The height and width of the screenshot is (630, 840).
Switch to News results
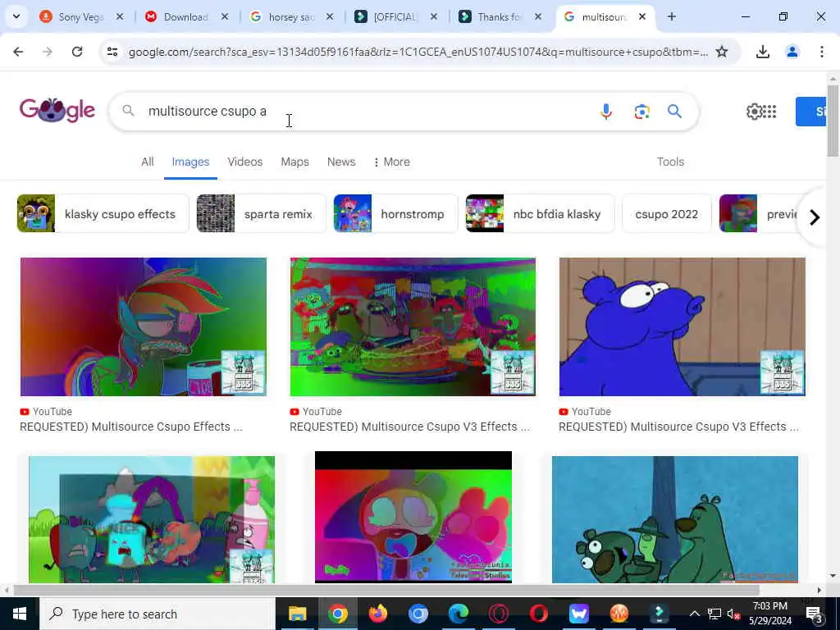pos(341,162)
